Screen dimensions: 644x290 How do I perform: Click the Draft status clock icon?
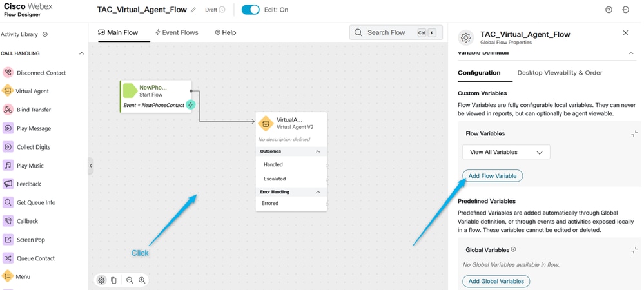[222, 10]
